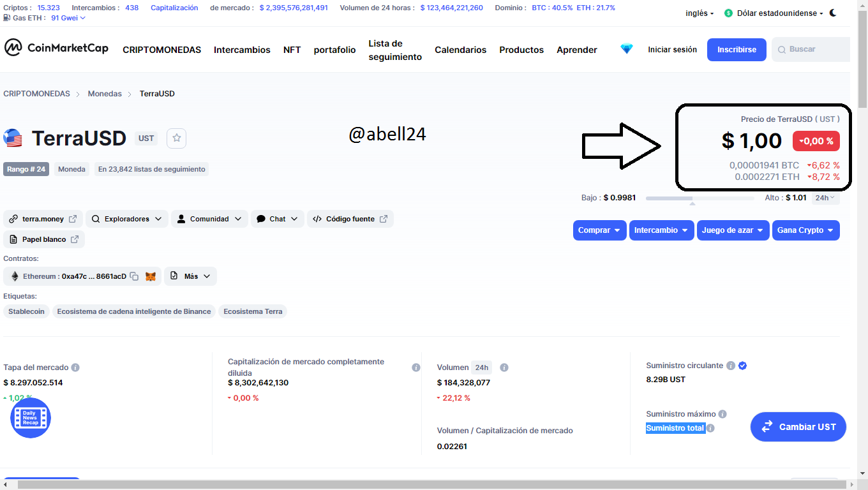868x490 pixels.
Task: Open info icon for Suministro total
Action: [x=710, y=428]
